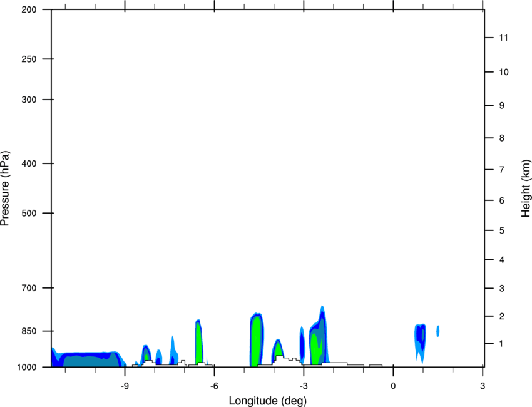Click the 5 km height label
The image size is (532, 407).
(x=502, y=230)
